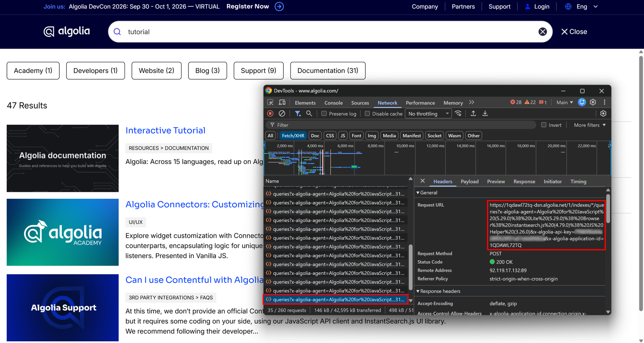Toggle the Doc request type filter
This screenshot has height=343, width=644.
click(315, 136)
